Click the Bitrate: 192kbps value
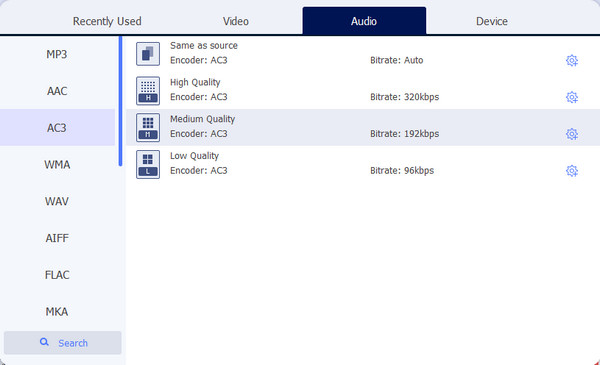Image resolution: width=600 pixels, height=365 pixels. (x=404, y=134)
